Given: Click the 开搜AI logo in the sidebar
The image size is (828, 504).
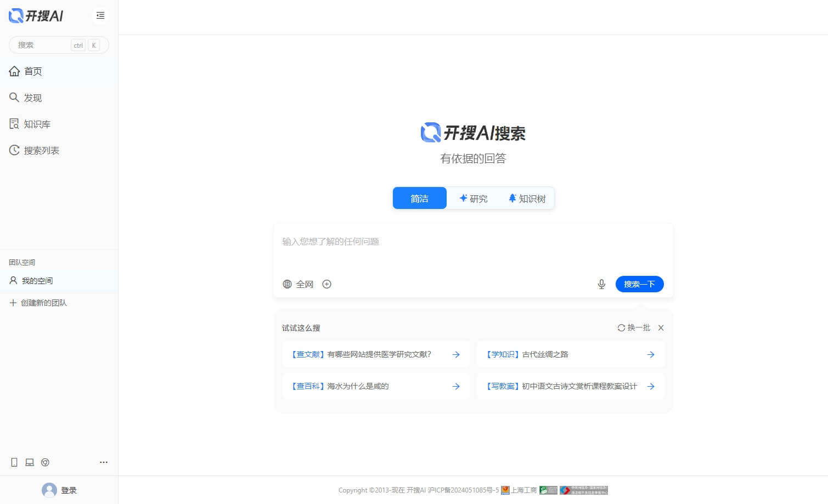Looking at the screenshot, I should (36, 16).
